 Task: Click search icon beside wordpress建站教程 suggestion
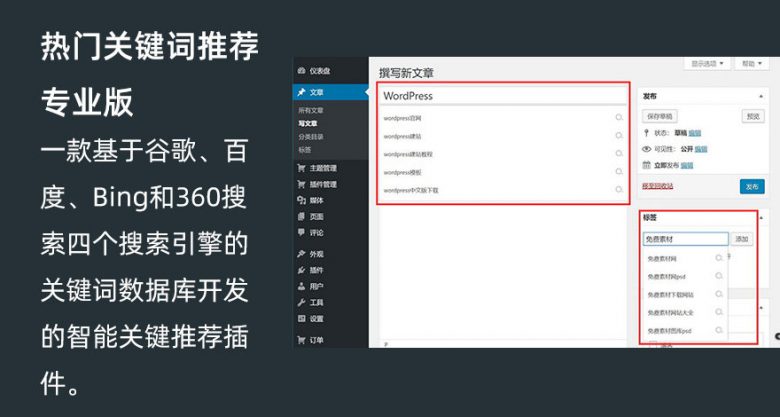click(x=619, y=153)
